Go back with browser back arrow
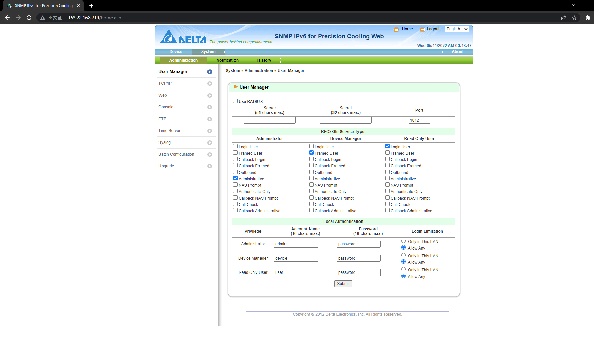This screenshot has height=364, width=594. [x=7, y=18]
